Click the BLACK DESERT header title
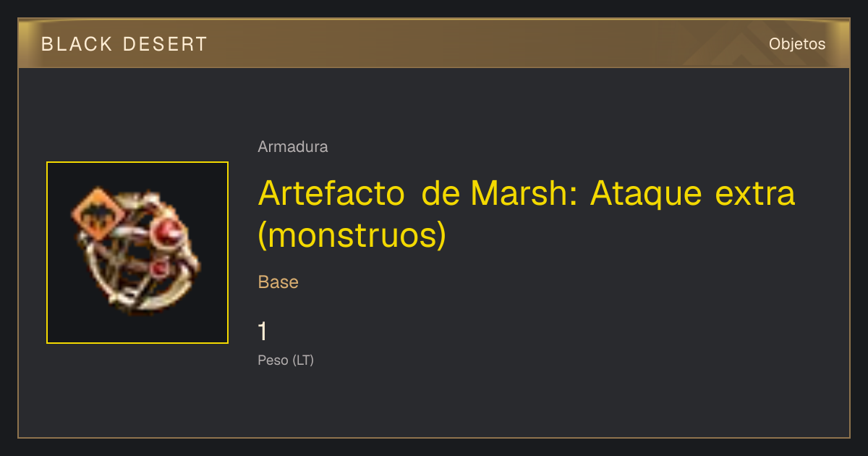 coord(124,44)
